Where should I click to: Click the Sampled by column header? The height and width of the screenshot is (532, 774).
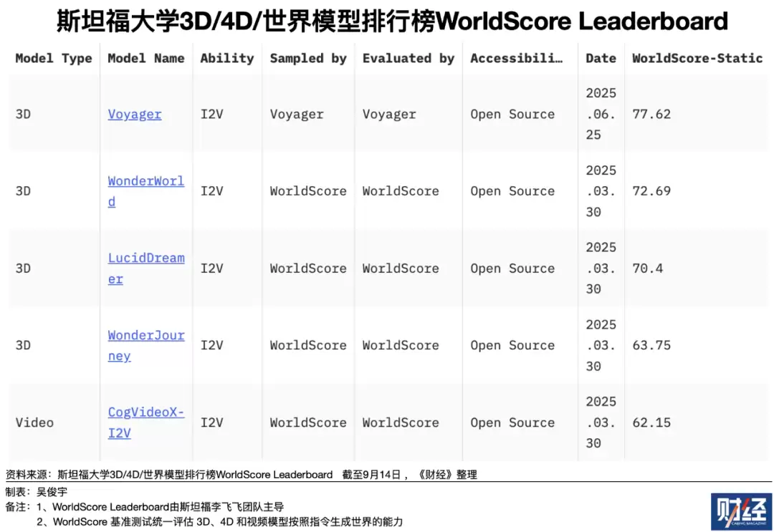pos(308,58)
